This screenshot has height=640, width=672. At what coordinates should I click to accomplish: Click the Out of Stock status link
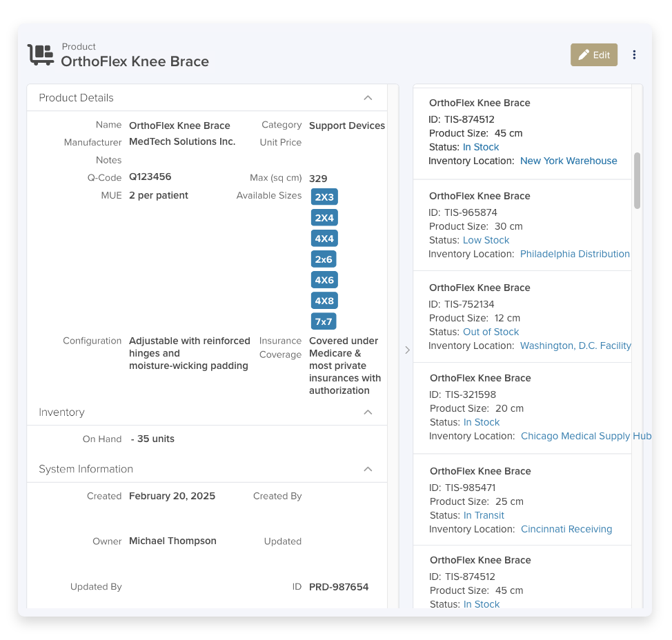click(491, 332)
